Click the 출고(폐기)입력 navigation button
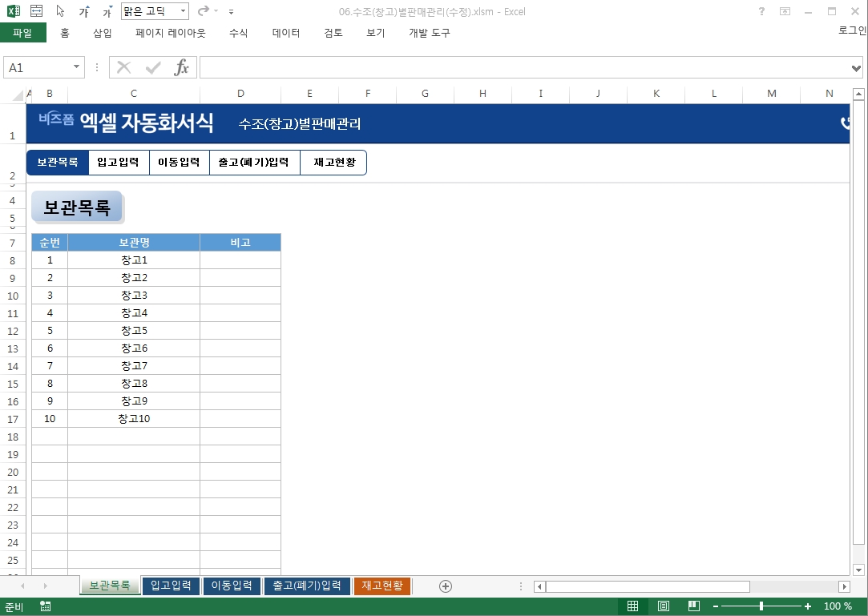 coord(254,162)
